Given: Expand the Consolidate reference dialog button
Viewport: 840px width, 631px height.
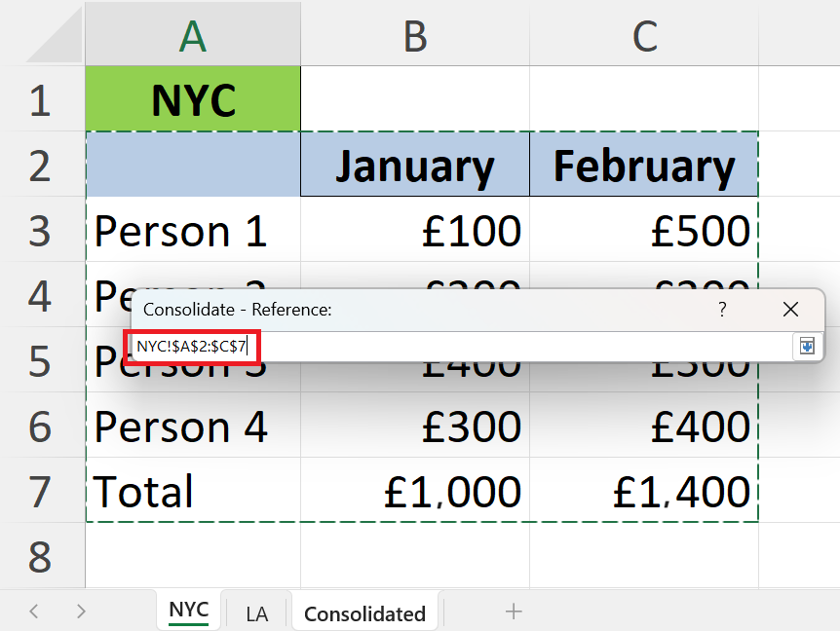Looking at the screenshot, I should tap(806, 346).
